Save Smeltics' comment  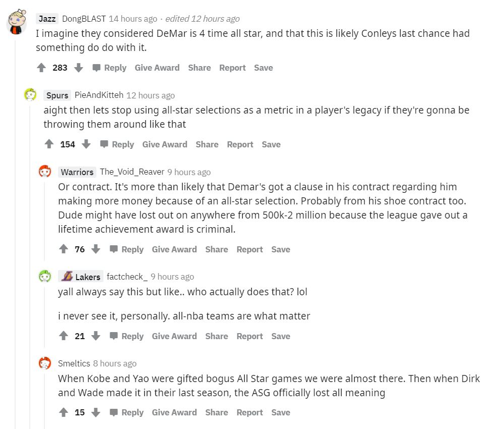[x=281, y=412]
